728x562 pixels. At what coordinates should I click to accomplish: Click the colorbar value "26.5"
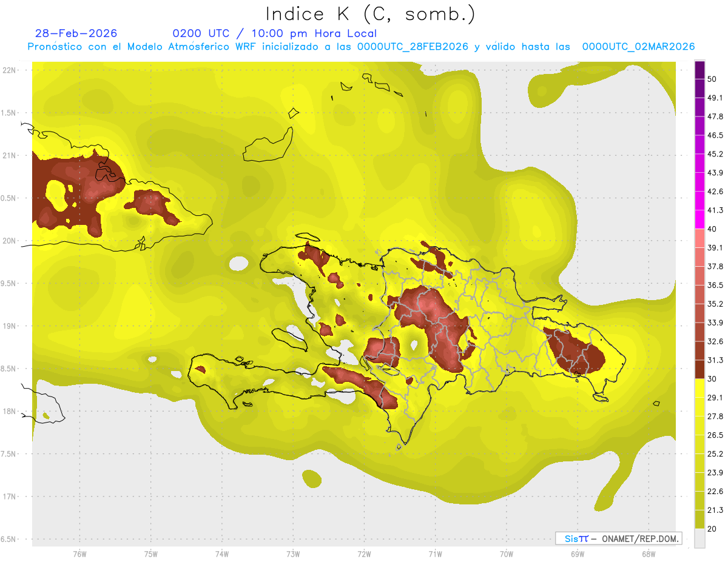tap(715, 435)
